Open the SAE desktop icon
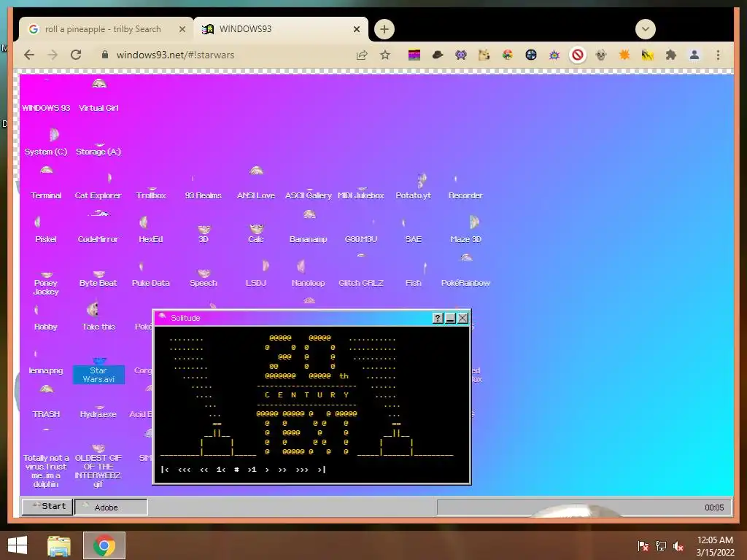 pyautogui.click(x=413, y=231)
